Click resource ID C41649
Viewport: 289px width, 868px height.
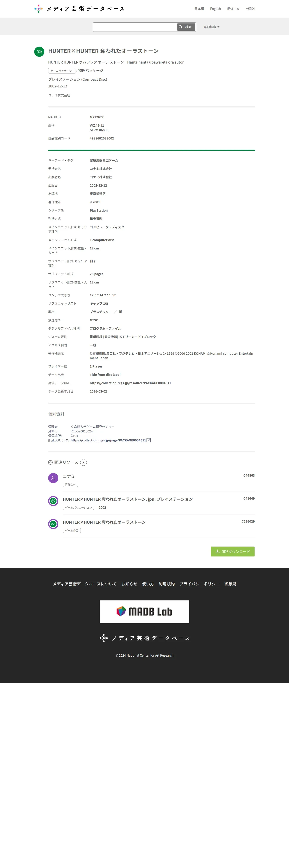click(x=249, y=498)
